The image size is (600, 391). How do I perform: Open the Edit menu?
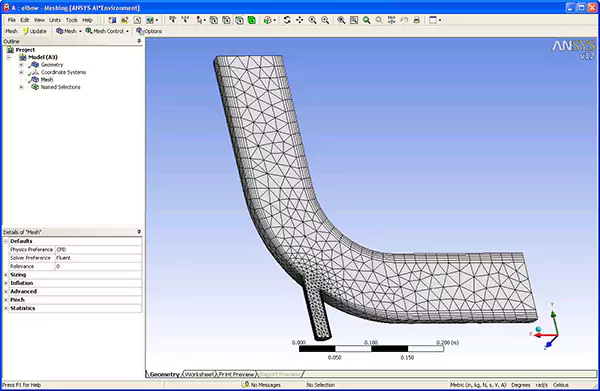(25, 20)
